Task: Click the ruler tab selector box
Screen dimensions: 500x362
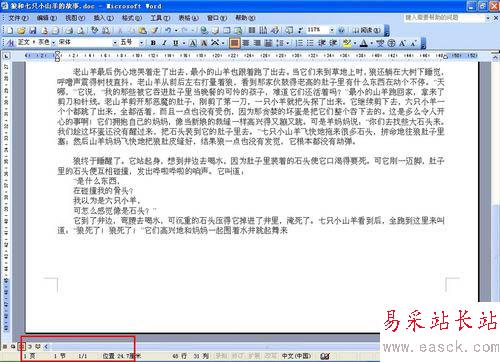Action: (6, 56)
